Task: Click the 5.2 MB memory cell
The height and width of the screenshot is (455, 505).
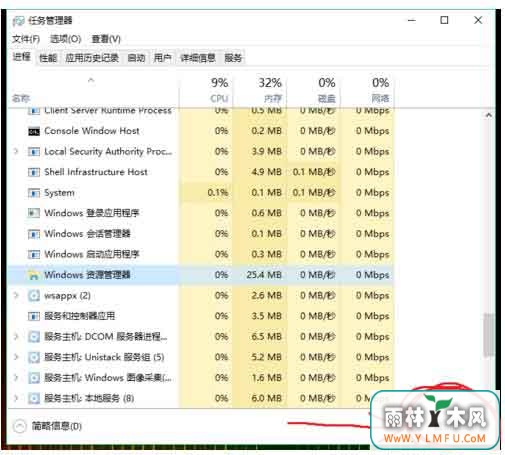Action: pyautogui.click(x=267, y=357)
